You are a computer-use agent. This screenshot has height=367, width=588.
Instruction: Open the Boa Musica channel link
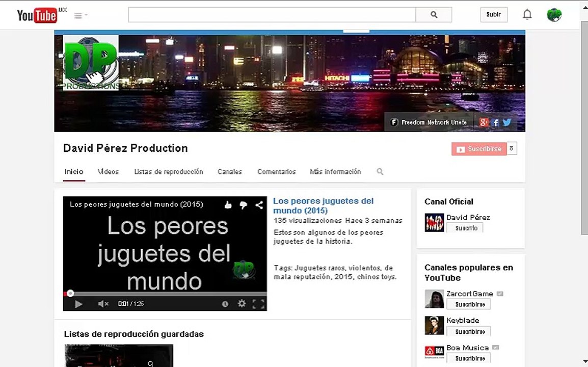467,348
